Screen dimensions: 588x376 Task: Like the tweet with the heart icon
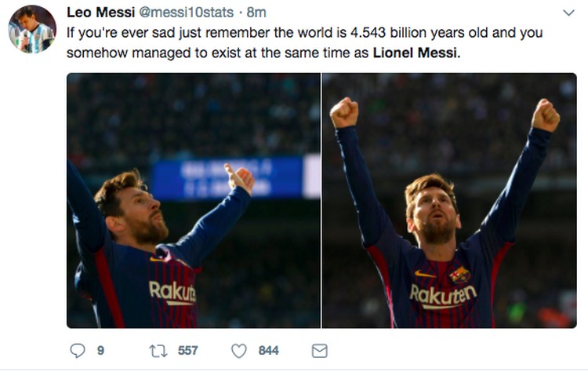239,351
